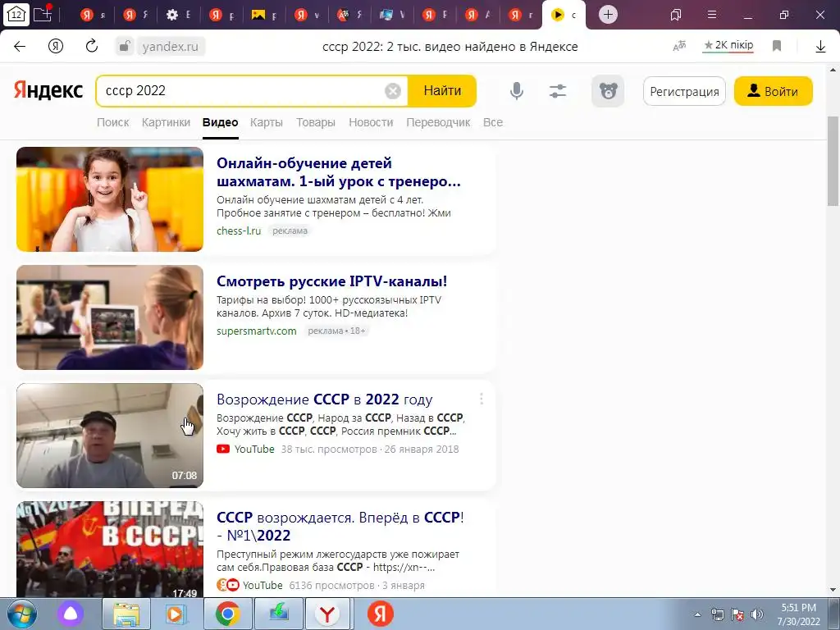Bookmark this page with the bookmark icon
This screenshot has width=840, height=630.
[777, 46]
